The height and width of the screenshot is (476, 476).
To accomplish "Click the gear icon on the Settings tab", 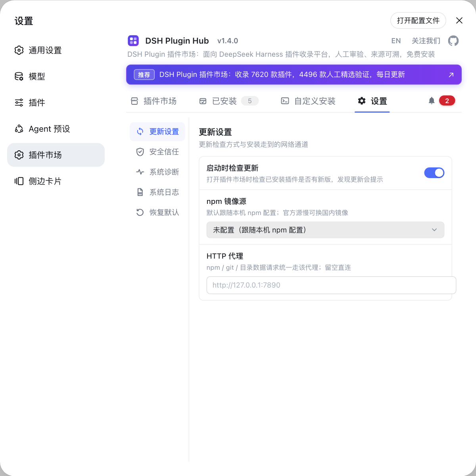I will (362, 101).
